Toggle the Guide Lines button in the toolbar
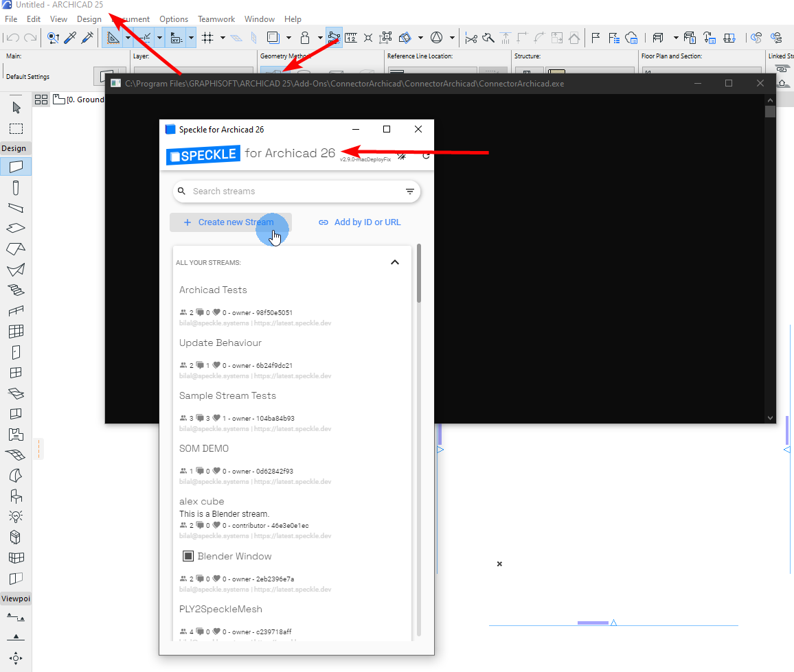Viewport: 794px width, 672px height. coord(113,37)
